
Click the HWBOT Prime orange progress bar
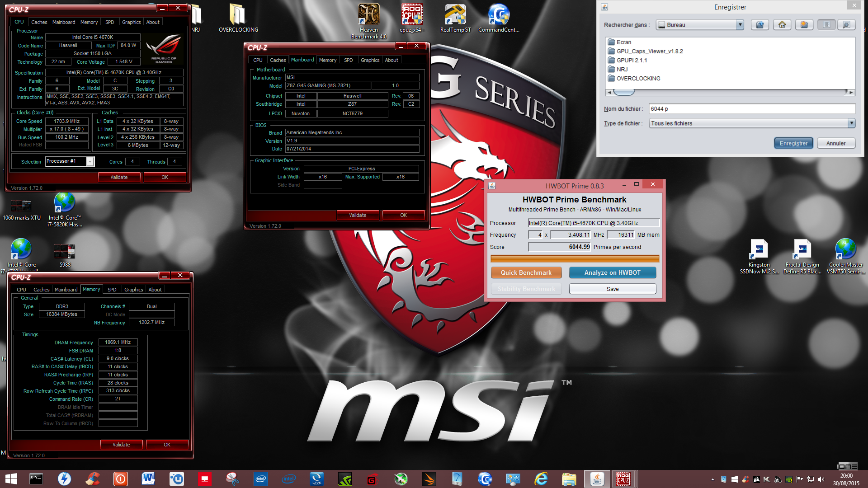(x=575, y=258)
